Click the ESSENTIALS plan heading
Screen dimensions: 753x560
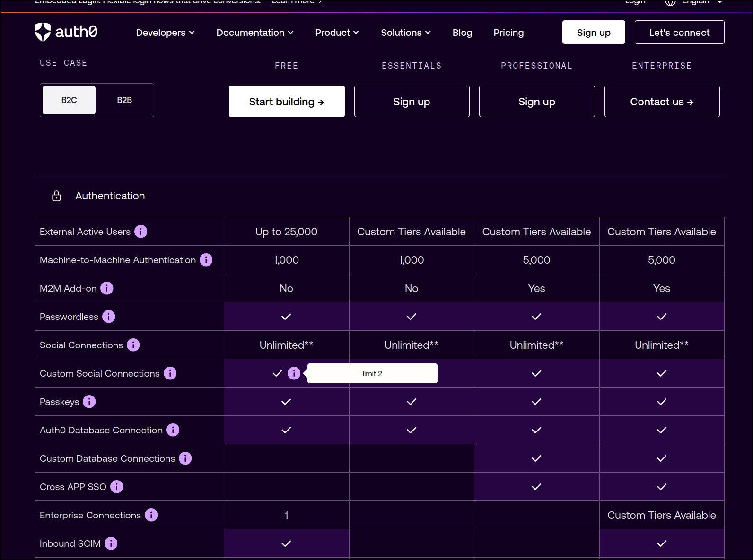tap(412, 66)
